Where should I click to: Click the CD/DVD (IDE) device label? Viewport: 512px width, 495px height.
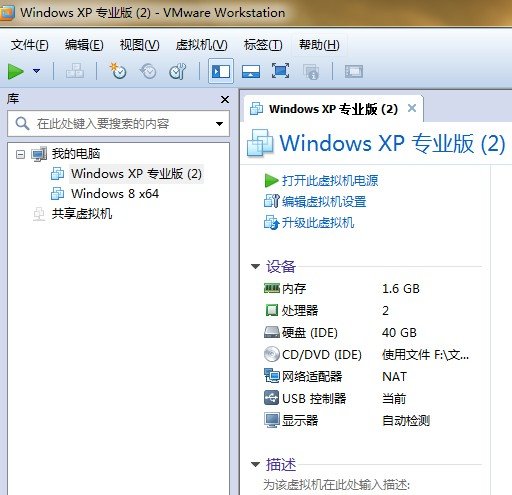[x=322, y=355]
